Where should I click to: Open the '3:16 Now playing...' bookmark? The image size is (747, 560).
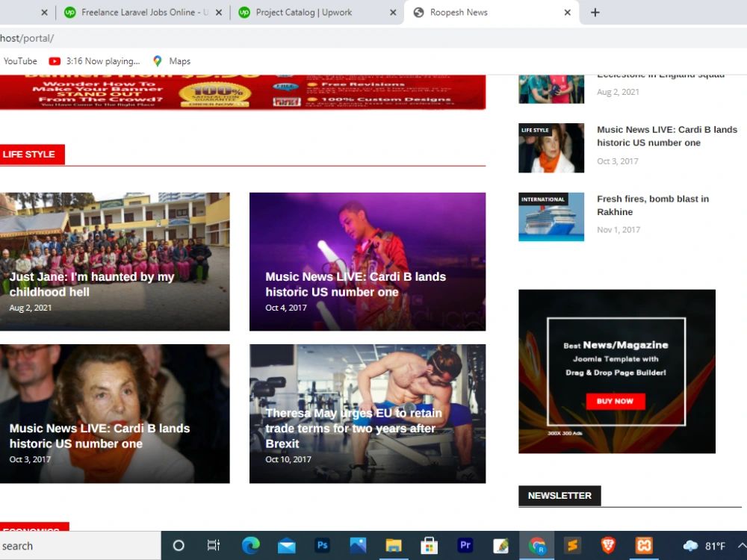tap(94, 61)
